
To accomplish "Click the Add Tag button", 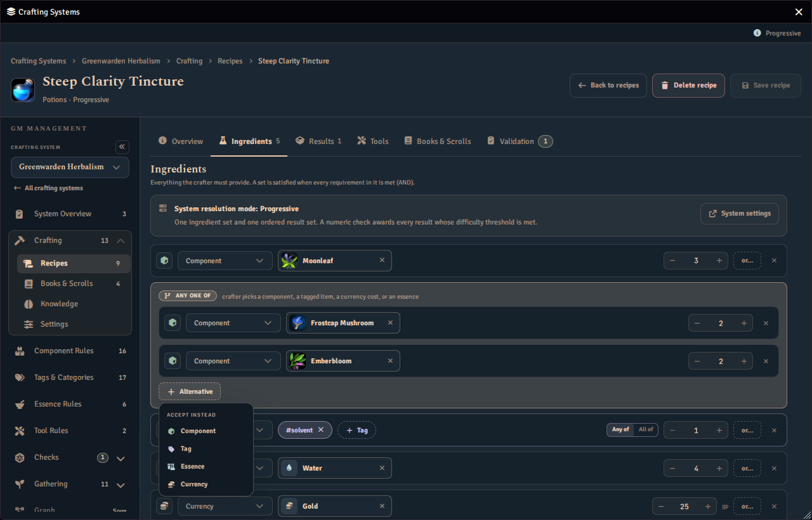I will [357, 430].
